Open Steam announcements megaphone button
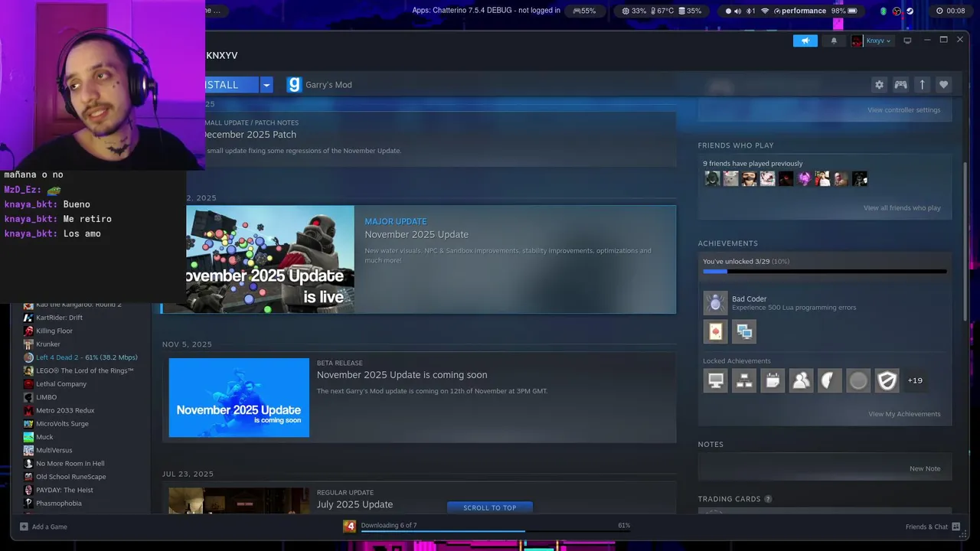The height and width of the screenshot is (551, 980). tap(805, 41)
